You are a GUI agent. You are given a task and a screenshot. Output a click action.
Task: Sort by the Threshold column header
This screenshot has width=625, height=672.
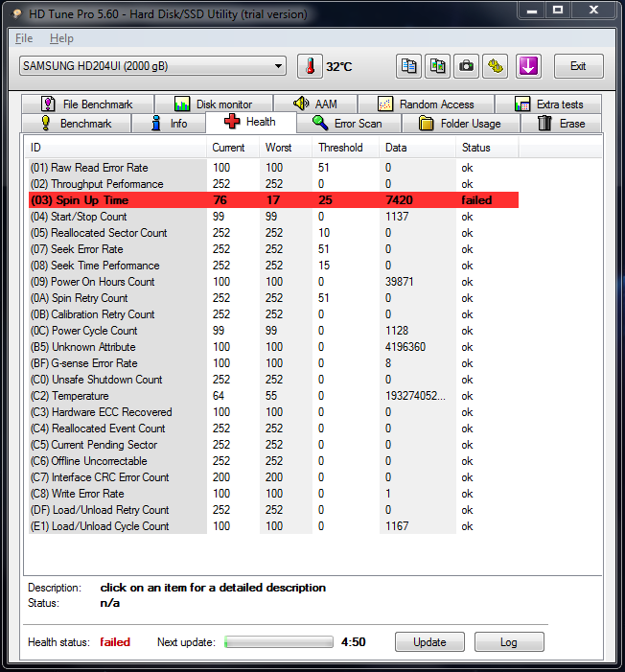(340, 148)
